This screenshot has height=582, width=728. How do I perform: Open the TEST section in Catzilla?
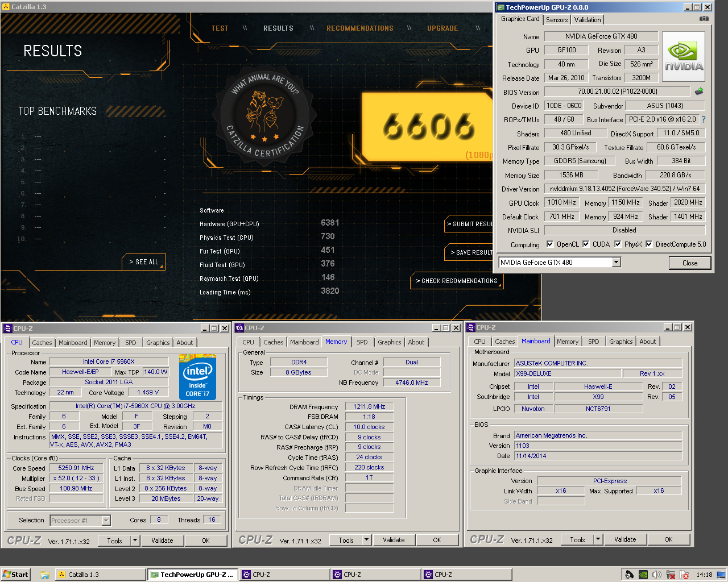[x=220, y=28]
